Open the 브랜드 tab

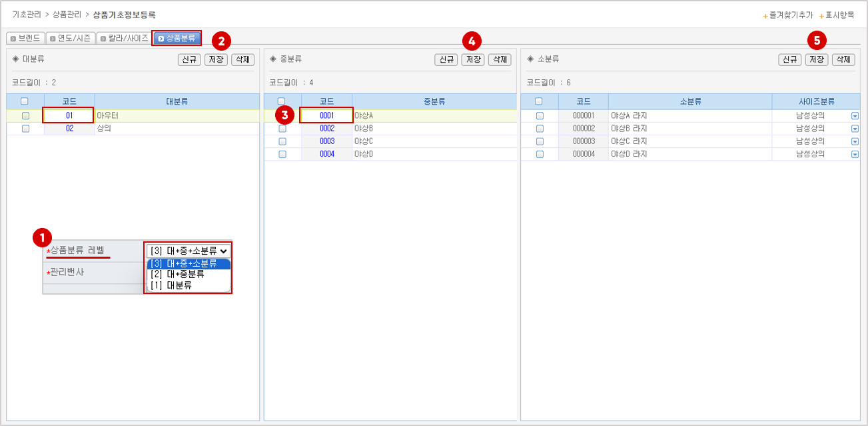coord(25,38)
